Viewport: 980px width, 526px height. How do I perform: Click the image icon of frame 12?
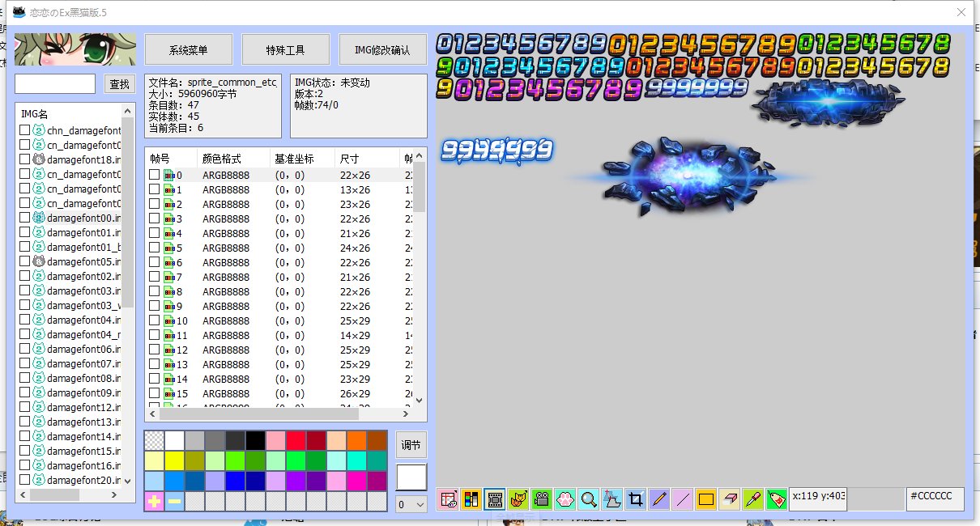(169, 350)
